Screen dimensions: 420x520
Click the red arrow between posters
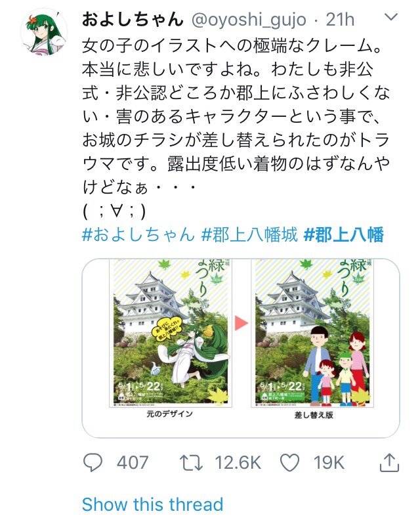(x=241, y=323)
